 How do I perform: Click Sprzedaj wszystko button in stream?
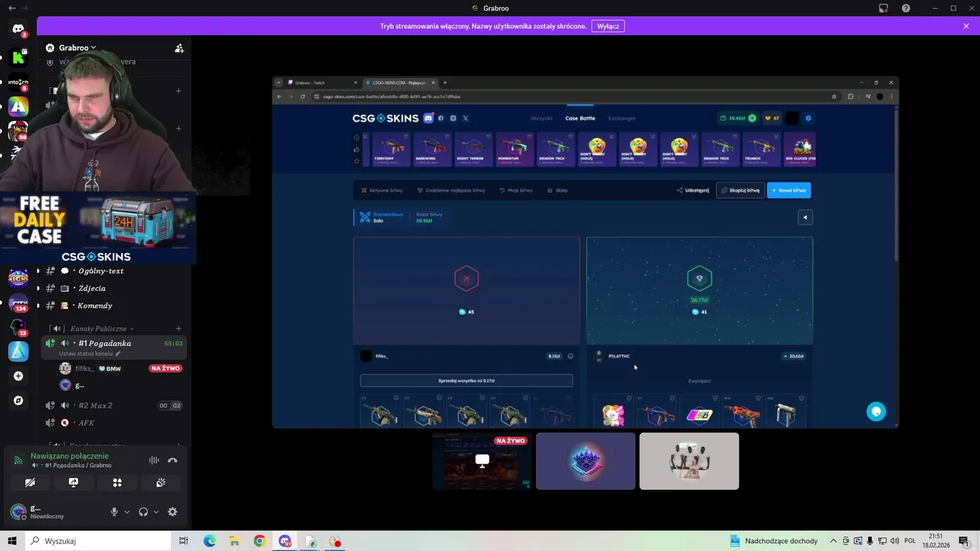pos(466,380)
